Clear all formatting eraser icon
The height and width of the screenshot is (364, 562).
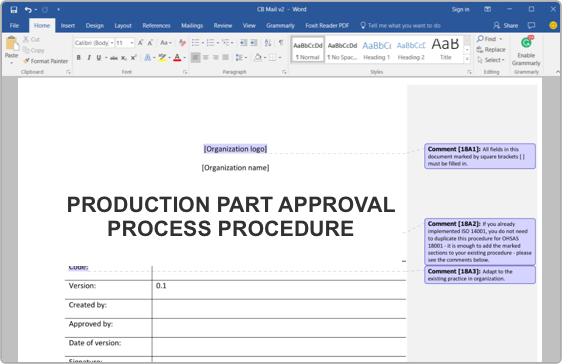(x=182, y=43)
